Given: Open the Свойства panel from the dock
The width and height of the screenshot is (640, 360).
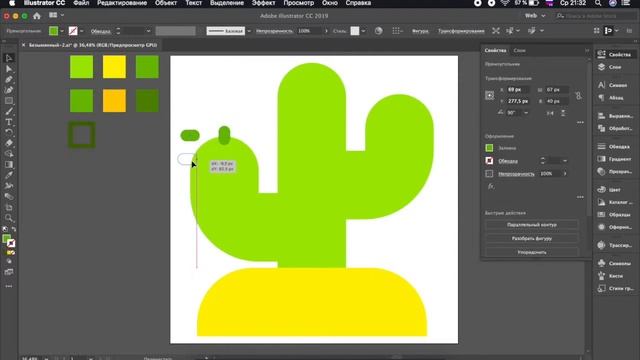Looking at the screenshot, I should (615, 54).
